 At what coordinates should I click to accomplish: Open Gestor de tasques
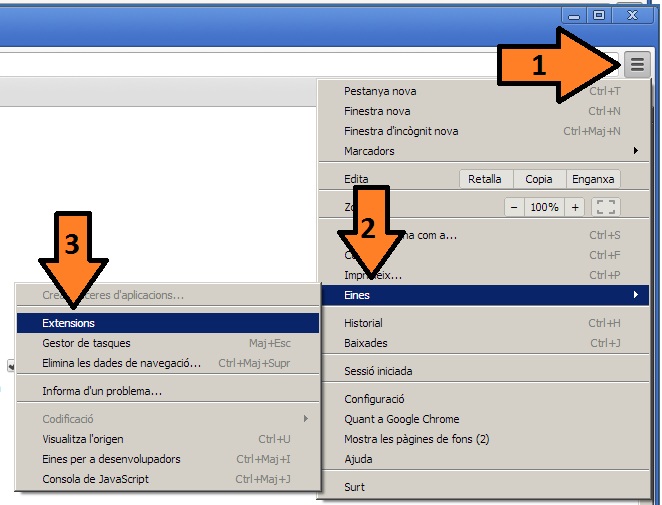[x=168, y=343]
